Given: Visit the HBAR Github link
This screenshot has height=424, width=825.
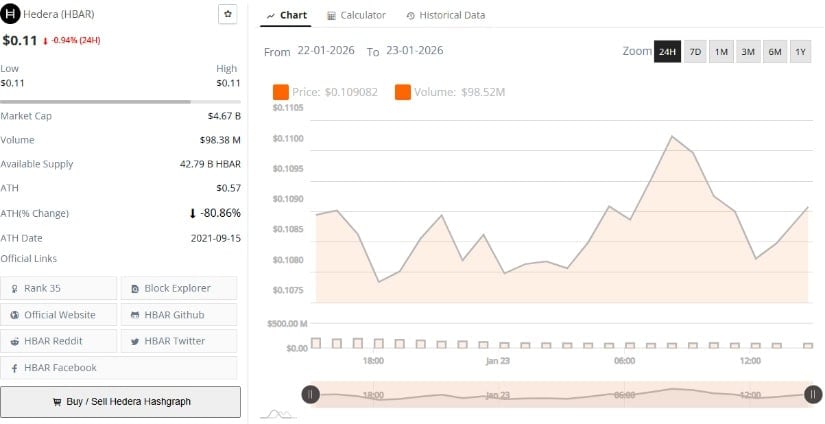Looking at the screenshot, I should pos(179,315).
